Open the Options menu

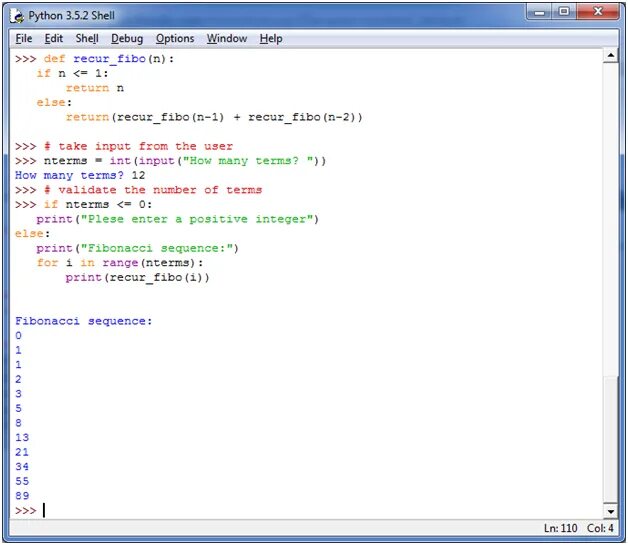(x=175, y=39)
